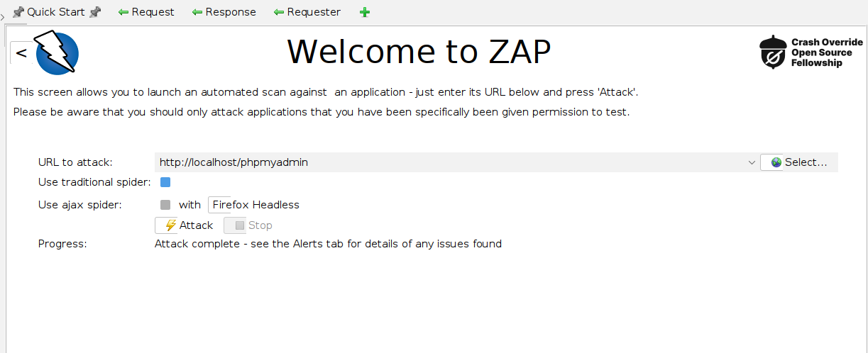This screenshot has height=353, width=868.
Task: Open the Firefox Headless browser dropdown
Action: click(255, 205)
